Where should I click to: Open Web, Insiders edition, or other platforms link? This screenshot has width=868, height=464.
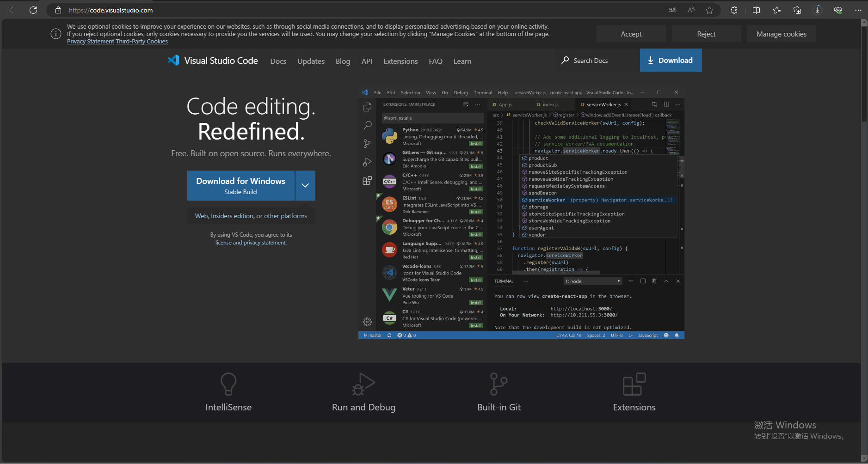coord(251,216)
